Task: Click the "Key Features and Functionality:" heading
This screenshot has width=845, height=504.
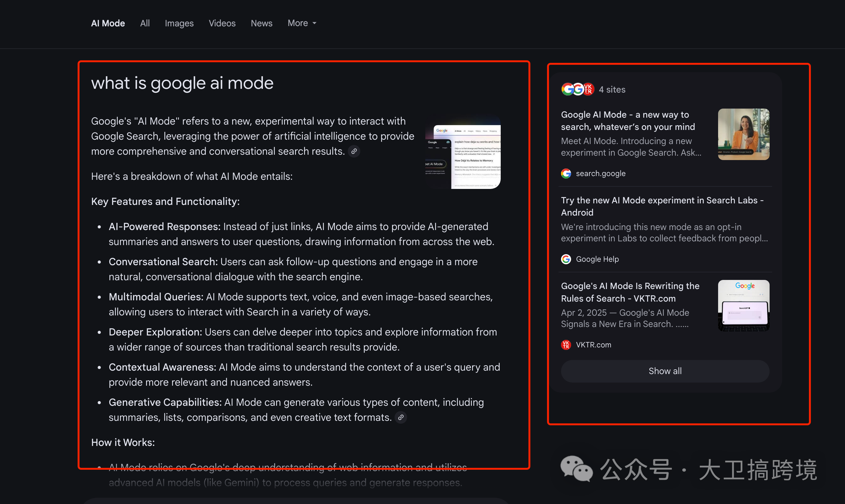Action: [165, 201]
